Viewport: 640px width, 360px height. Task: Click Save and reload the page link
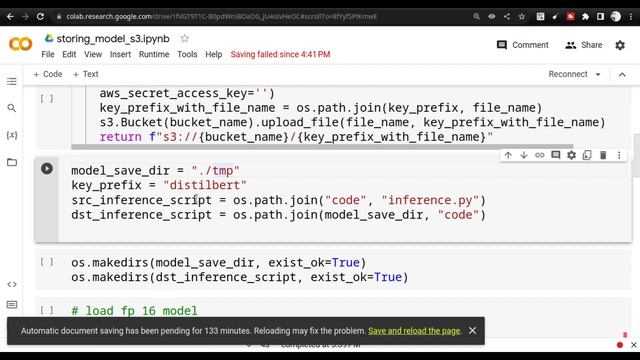414,331
